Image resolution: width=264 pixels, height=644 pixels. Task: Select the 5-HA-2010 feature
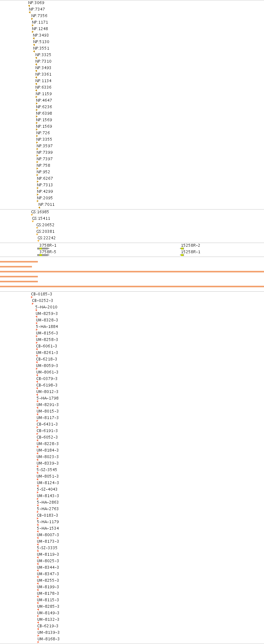pos(46,307)
